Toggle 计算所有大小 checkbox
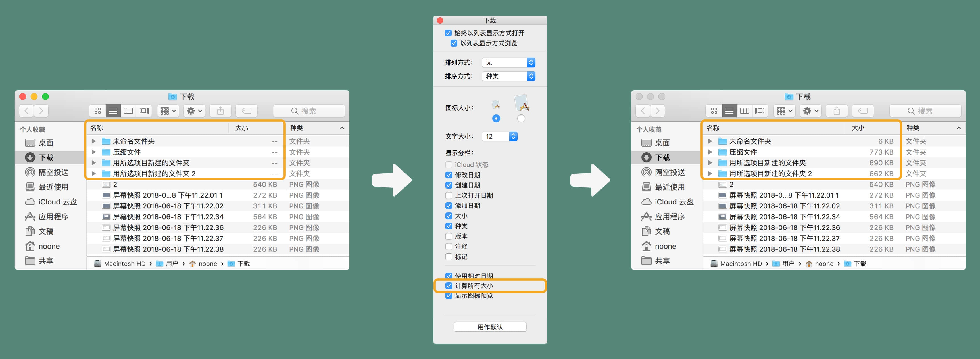This screenshot has height=359, width=980. tap(449, 286)
